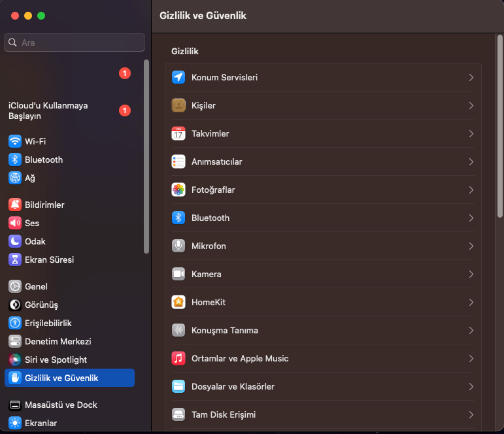Open Dosyalar ve Klasörler chevron
The width and height of the screenshot is (504, 434).
(471, 386)
